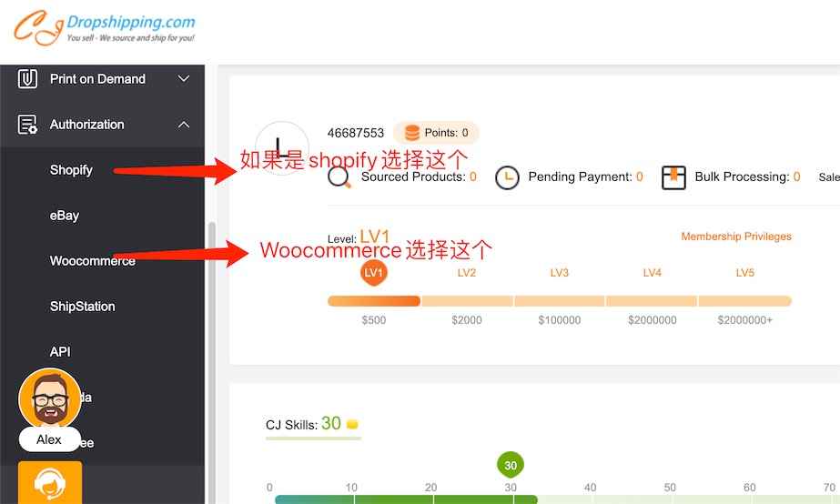Select ShipStation authorization option
Viewport: 840px width, 504px height.
[x=83, y=307]
